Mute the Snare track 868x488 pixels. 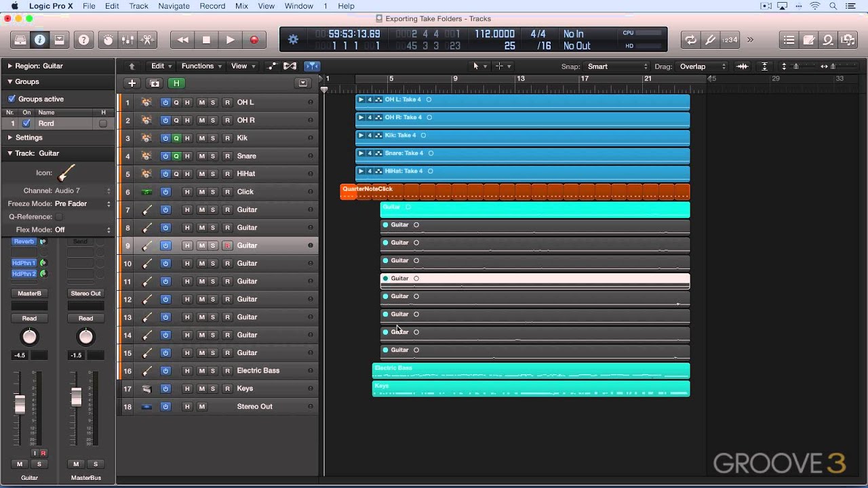pyautogui.click(x=201, y=156)
